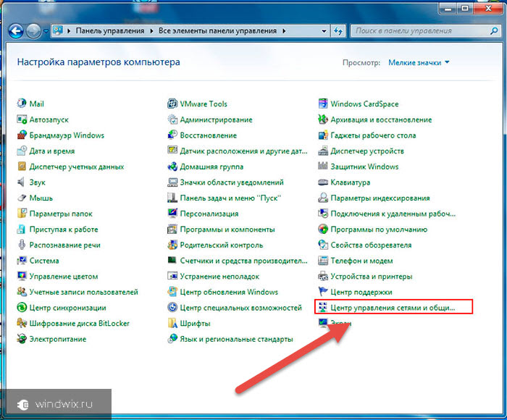The height and width of the screenshot is (420, 507).
Task: Click the Мышь mouse icon
Action: click(x=22, y=198)
